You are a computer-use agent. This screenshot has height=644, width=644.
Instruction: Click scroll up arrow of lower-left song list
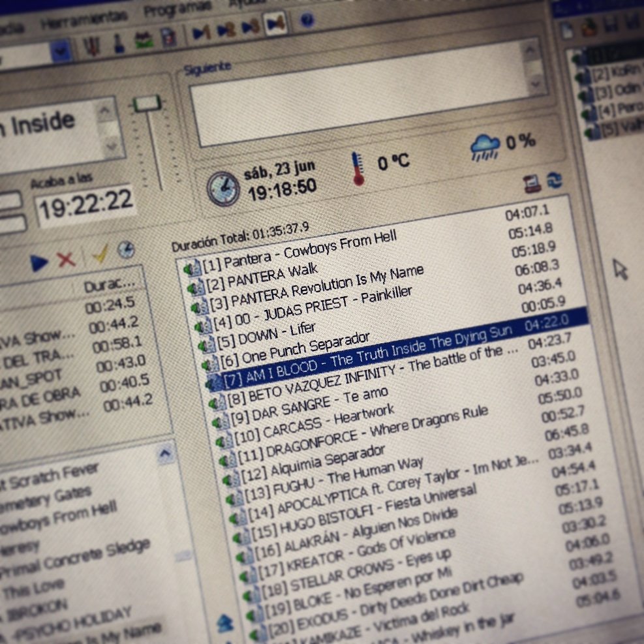(x=164, y=454)
